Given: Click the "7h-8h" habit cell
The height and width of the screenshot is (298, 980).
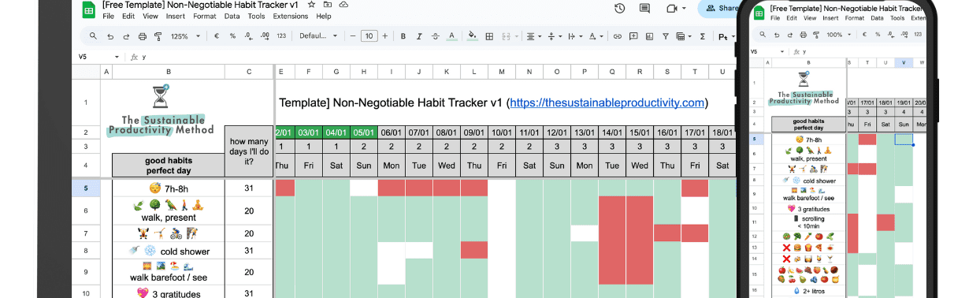Looking at the screenshot, I should 169,188.
